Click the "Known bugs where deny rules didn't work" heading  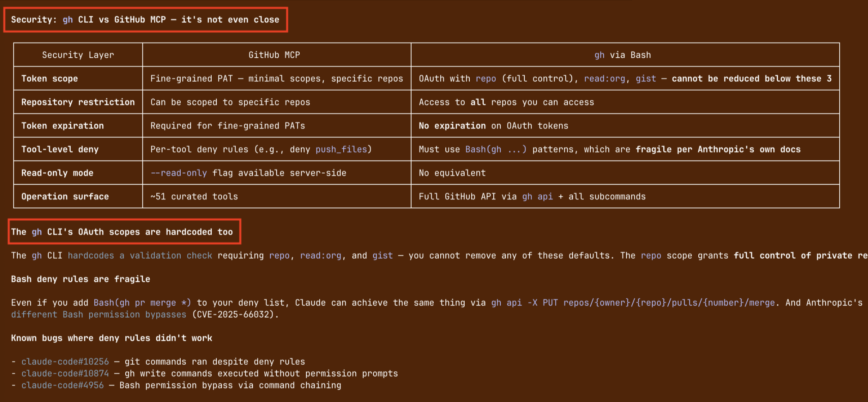point(112,338)
